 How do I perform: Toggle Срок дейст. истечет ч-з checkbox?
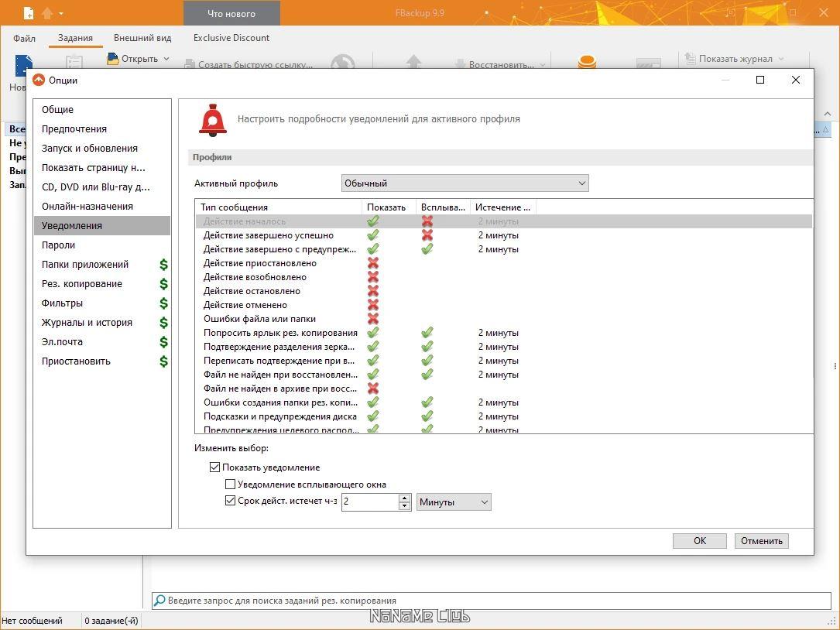click(231, 501)
